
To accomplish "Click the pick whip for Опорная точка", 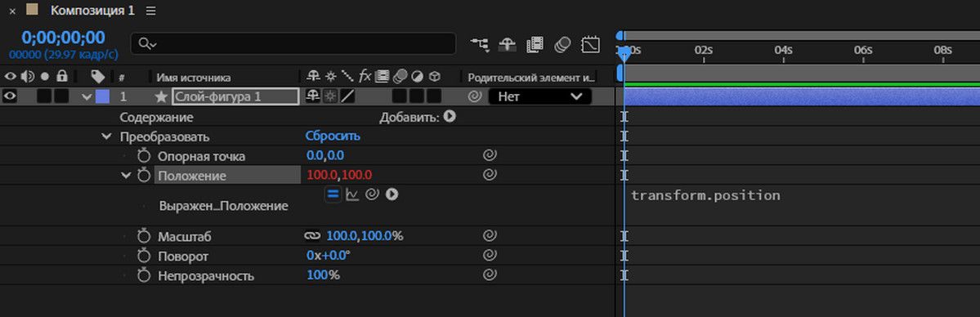I will (x=490, y=156).
